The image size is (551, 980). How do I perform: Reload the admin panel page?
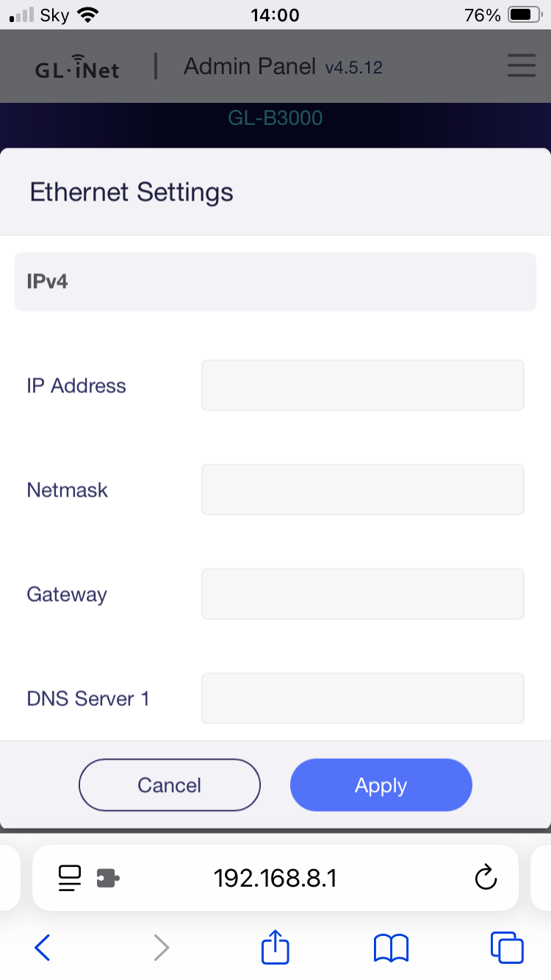[x=486, y=877]
